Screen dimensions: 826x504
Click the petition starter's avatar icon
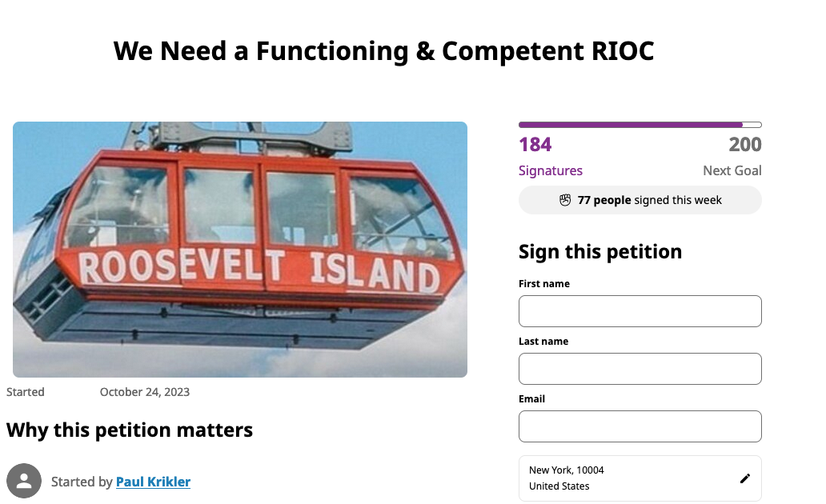click(x=24, y=481)
